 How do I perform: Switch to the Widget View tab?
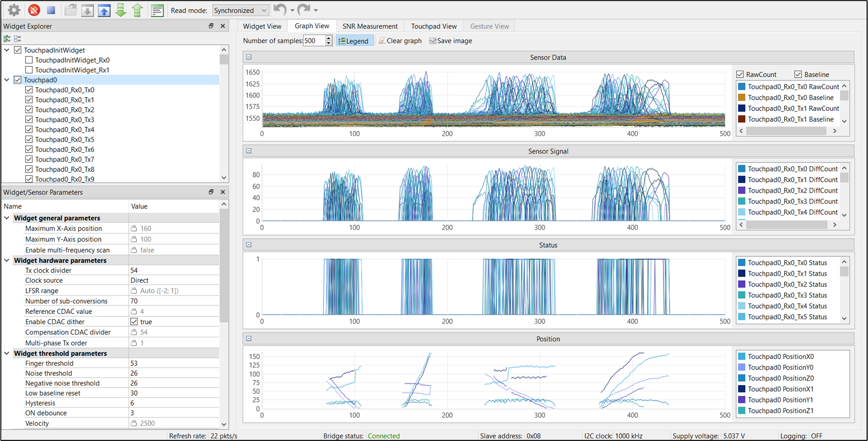pyautogui.click(x=262, y=26)
